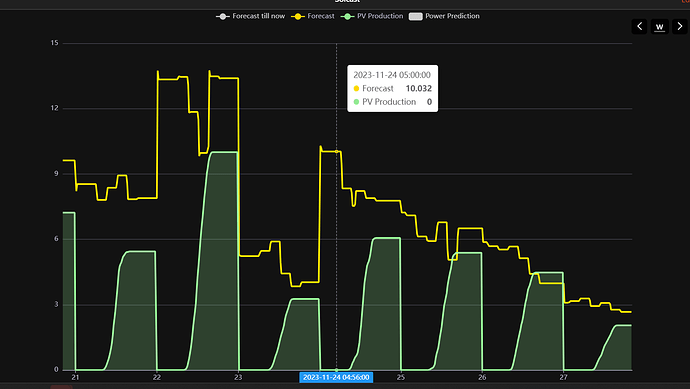This screenshot has height=389, width=690.
Task: Click the yellow Forecast legend marker icon
Action: coord(298,17)
